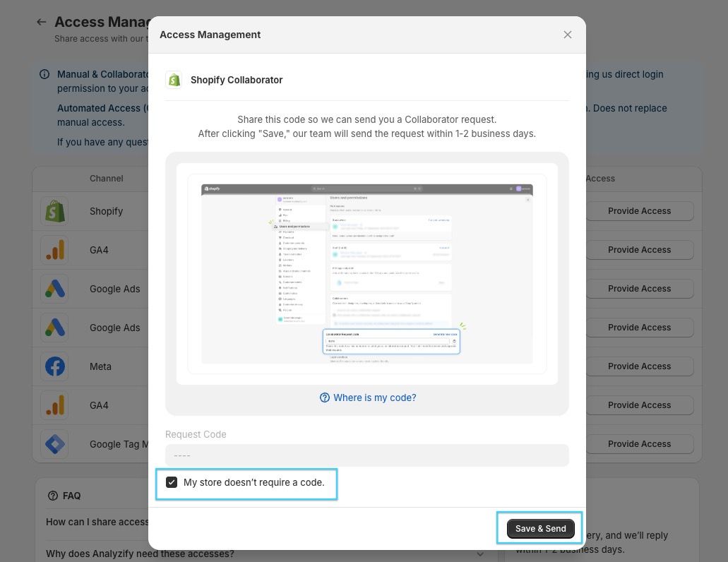Screen dimensions: 728x562
Task: Click the Shopify bag logo in the dialog
Action: 174,80
